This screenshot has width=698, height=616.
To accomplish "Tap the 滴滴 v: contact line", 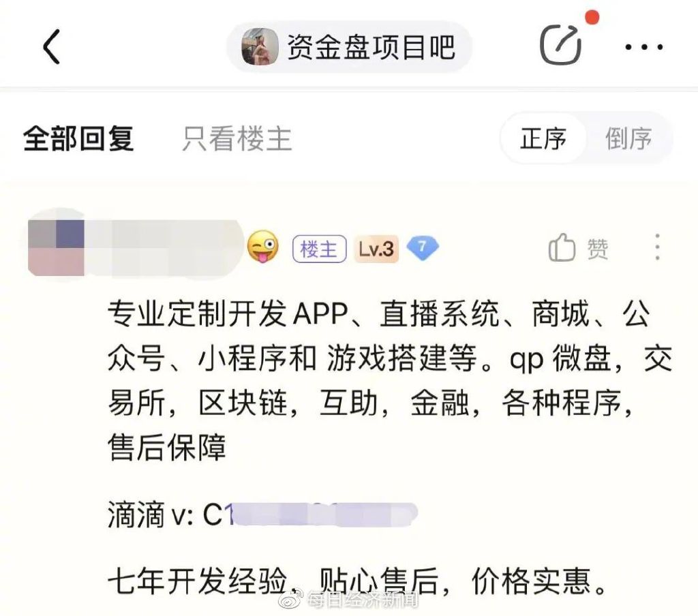I will (x=262, y=514).
